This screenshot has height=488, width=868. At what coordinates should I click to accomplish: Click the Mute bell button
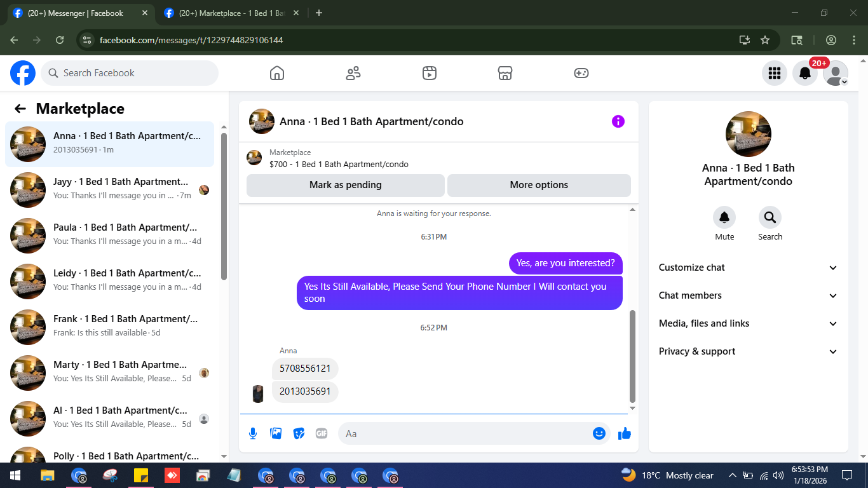[724, 218]
